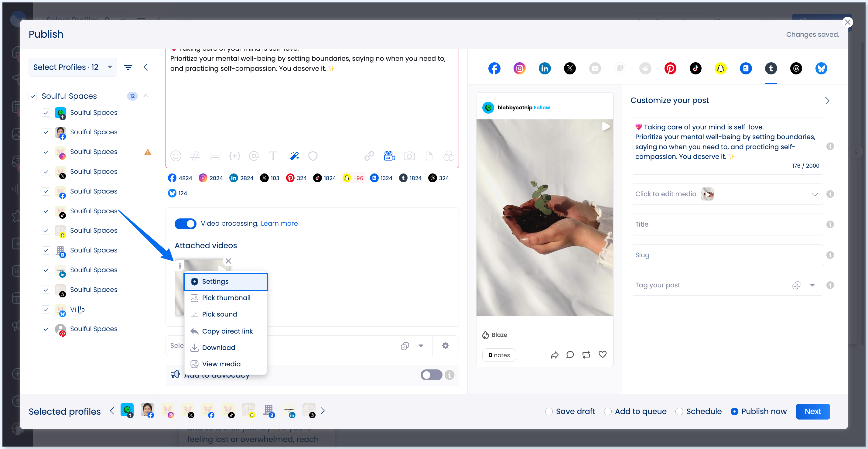Uncheck the Soulful Spaces Tumblr profile checkbox
This screenshot has height=449, width=868.
click(46, 113)
